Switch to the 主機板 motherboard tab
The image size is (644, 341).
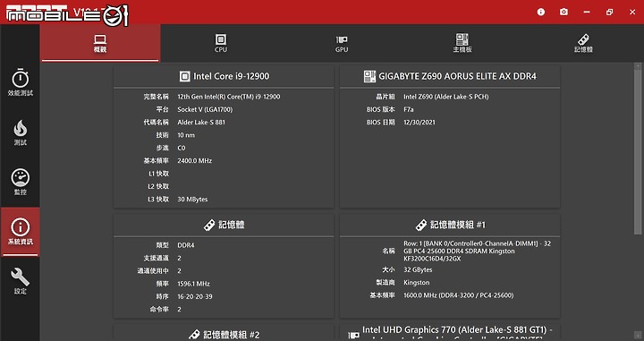point(462,43)
